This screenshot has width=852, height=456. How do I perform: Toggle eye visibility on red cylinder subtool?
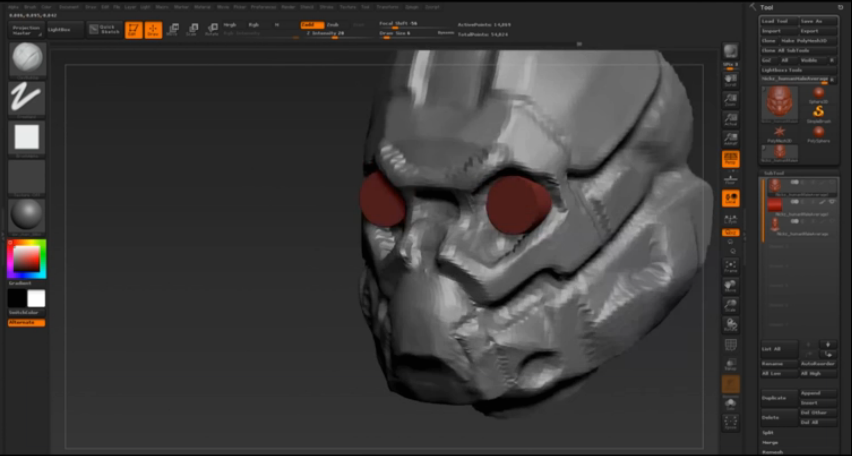tap(831, 202)
